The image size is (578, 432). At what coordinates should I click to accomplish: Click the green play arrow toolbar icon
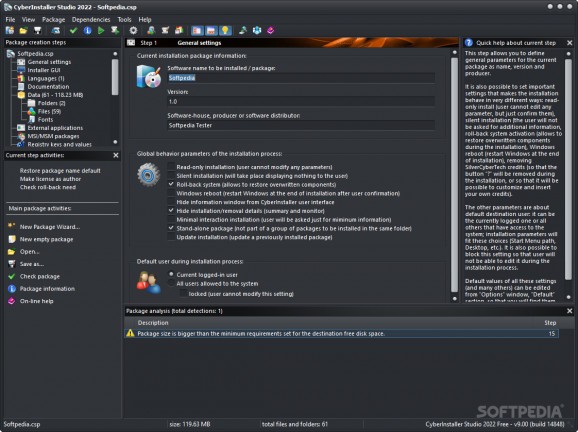[101, 31]
